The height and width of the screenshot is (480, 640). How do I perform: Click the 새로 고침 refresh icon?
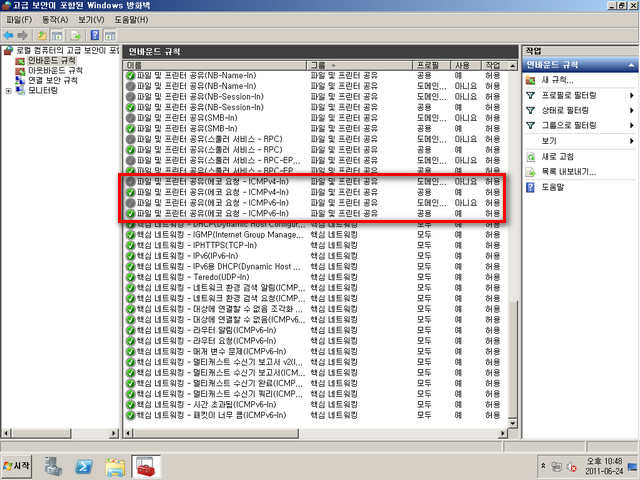531,157
